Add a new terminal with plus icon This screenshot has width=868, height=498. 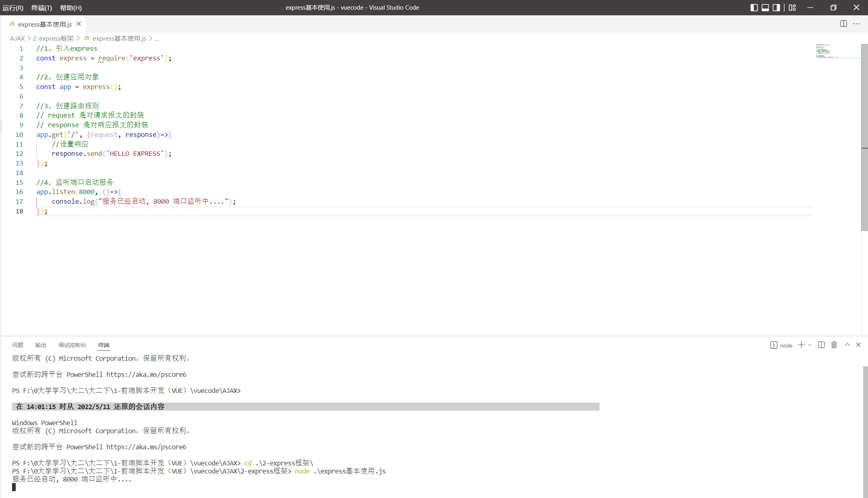(801, 345)
